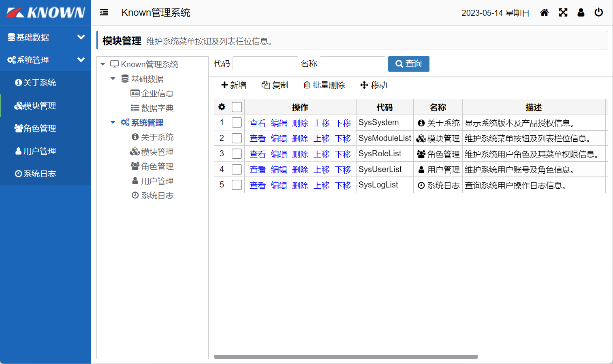
Task: Click the SysRoleList code cell
Action: click(x=384, y=154)
